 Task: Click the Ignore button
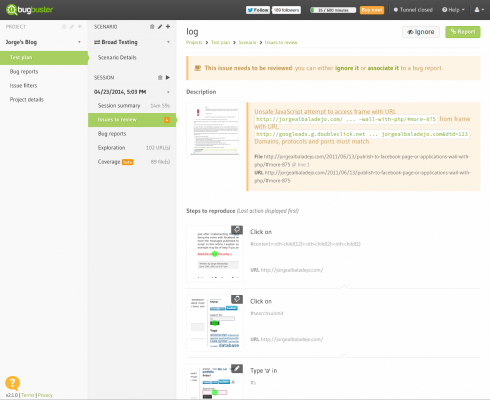click(421, 32)
